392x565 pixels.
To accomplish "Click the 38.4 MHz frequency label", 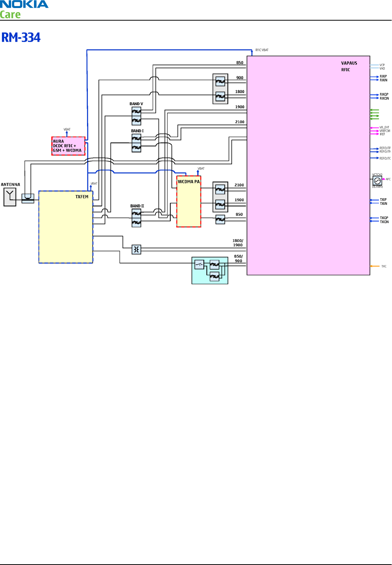I will 377,187.
